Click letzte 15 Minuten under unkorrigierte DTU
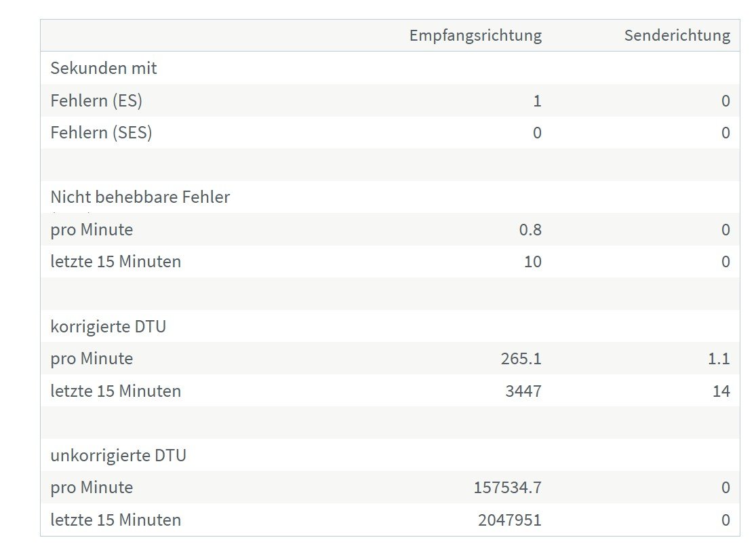The height and width of the screenshot is (544, 756). coord(116,520)
